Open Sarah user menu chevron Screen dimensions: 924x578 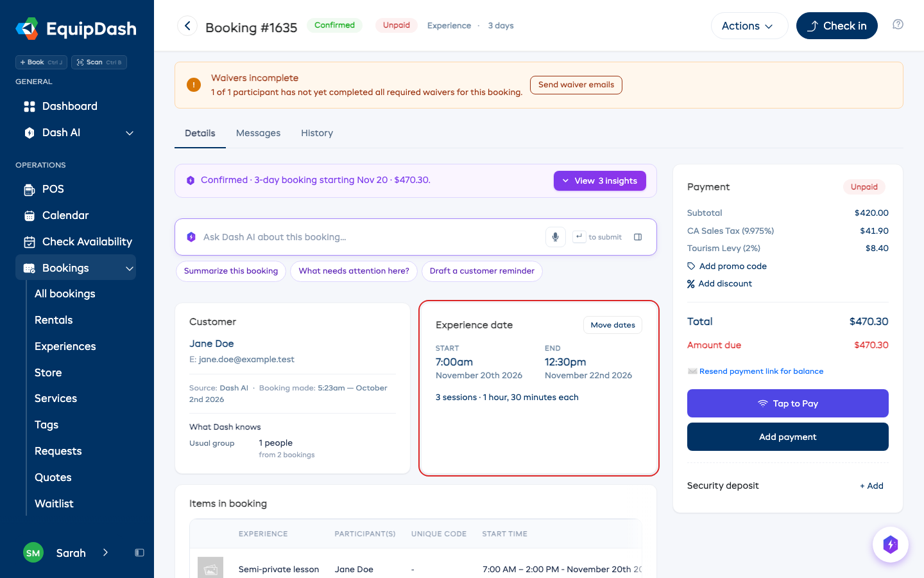(106, 553)
